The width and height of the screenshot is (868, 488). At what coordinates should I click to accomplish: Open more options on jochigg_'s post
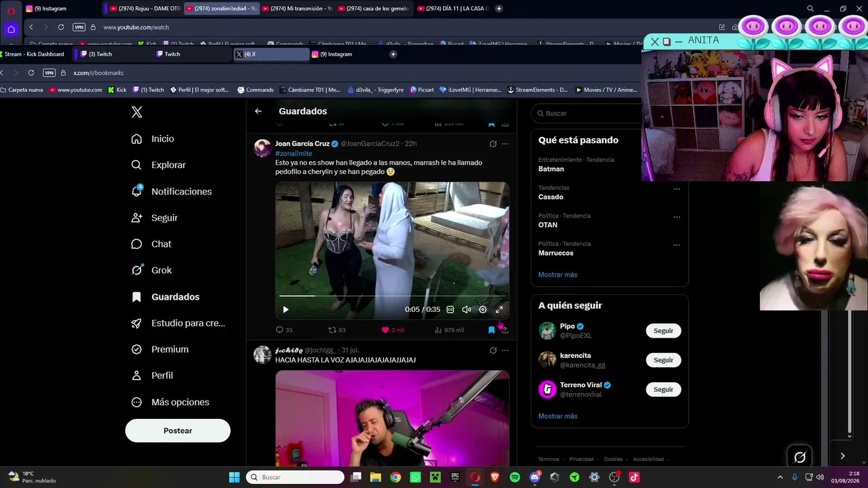point(505,350)
